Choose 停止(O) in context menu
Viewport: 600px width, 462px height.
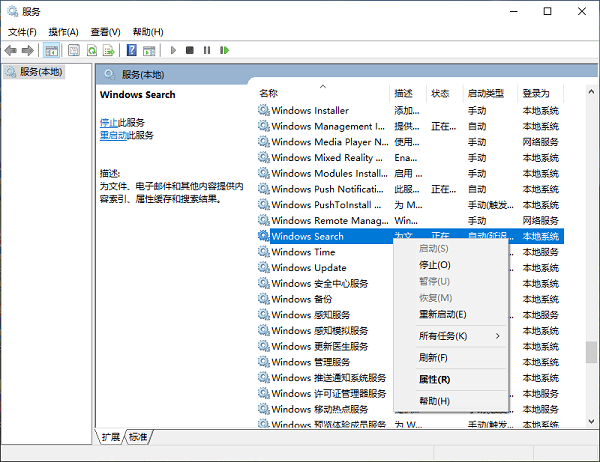click(451, 265)
